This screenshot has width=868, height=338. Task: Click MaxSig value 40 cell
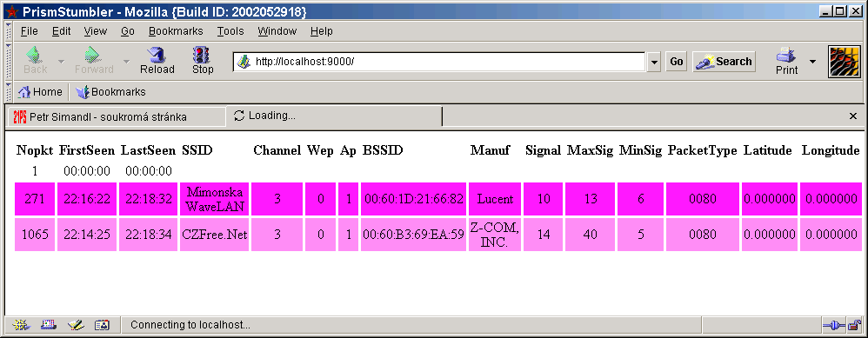click(x=590, y=235)
